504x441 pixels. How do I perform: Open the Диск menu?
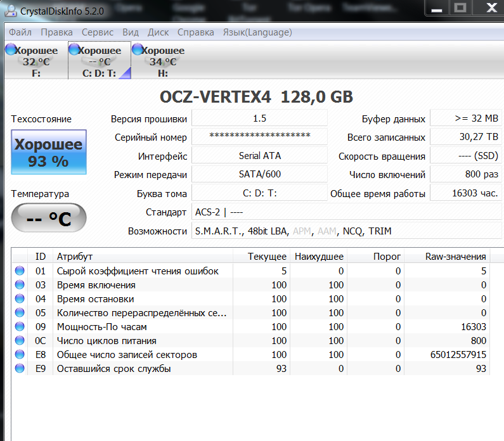(158, 32)
